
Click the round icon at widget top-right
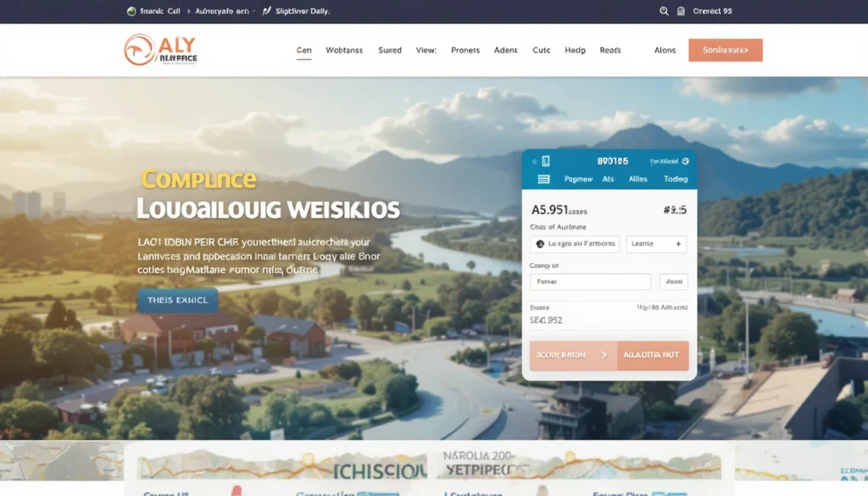[684, 160]
